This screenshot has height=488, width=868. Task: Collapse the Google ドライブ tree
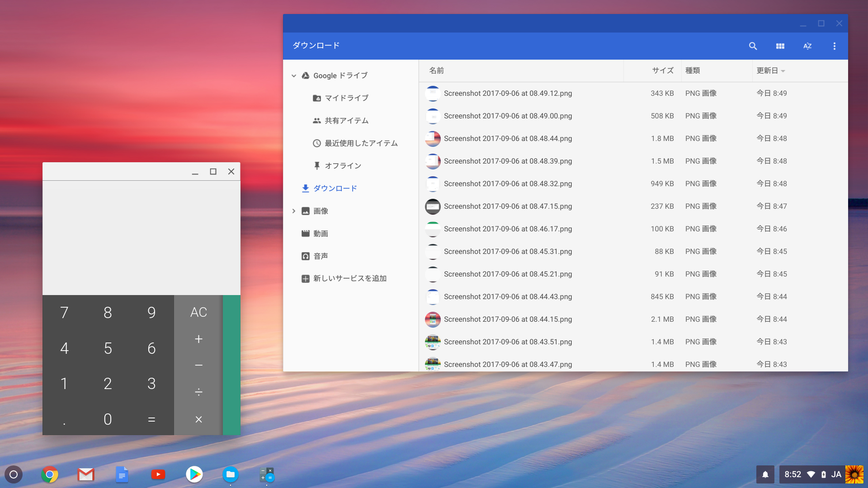click(x=294, y=75)
